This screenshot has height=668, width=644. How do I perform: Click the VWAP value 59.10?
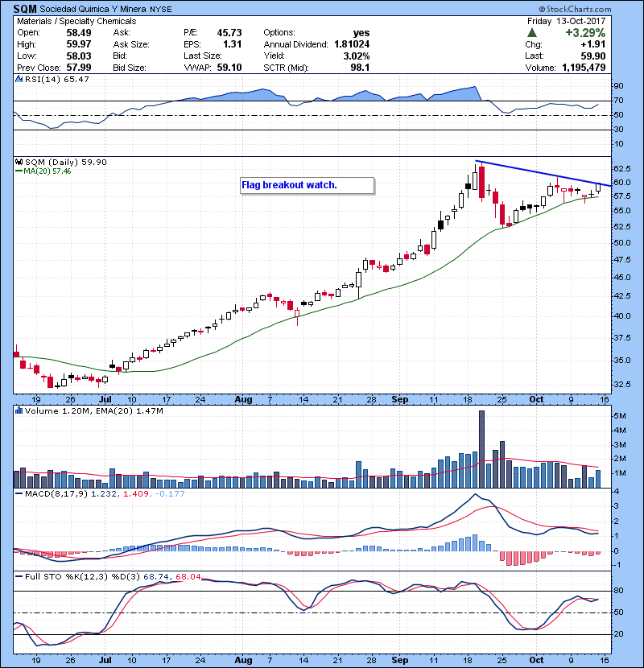coord(229,68)
